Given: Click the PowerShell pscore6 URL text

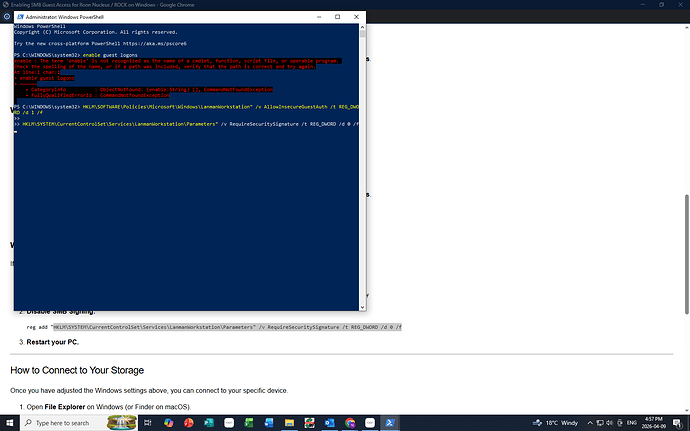Looking at the screenshot, I should (154, 44).
